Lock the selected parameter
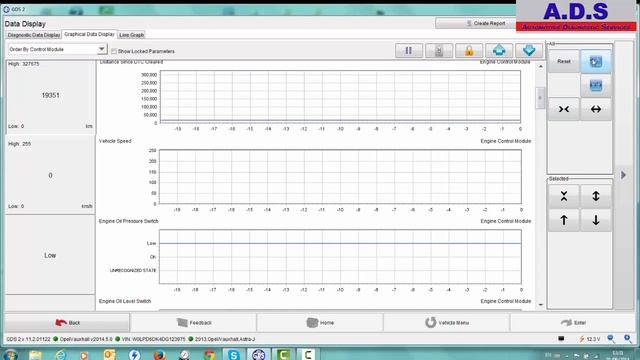The width and height of the screenshot is (640, 360). (469, 51)
